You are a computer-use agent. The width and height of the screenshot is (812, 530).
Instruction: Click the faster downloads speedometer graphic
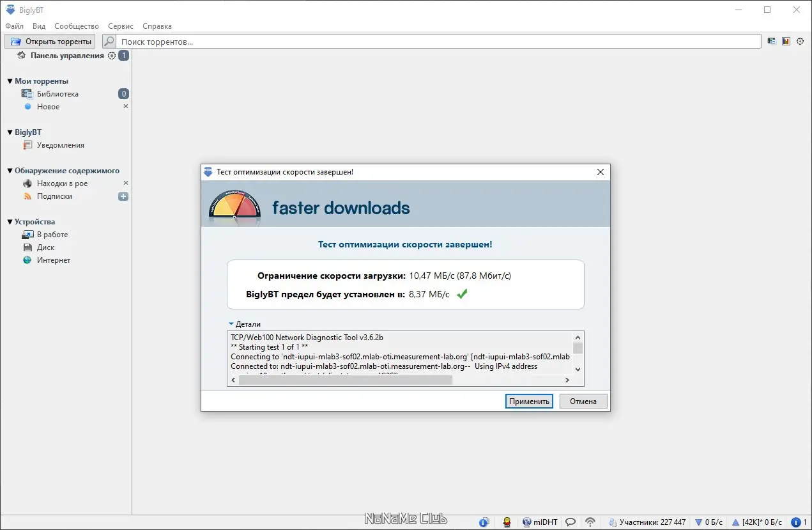pyautogui.click(x=234, y=206)
